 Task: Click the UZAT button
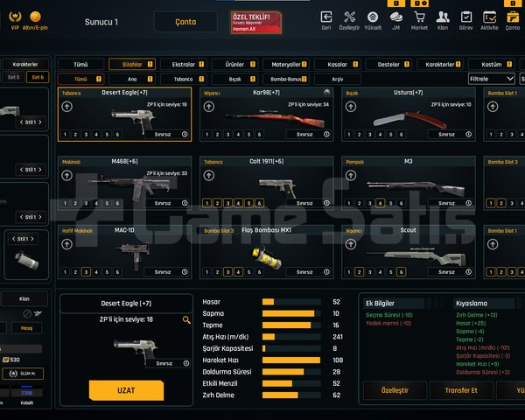tap(126, 390)
